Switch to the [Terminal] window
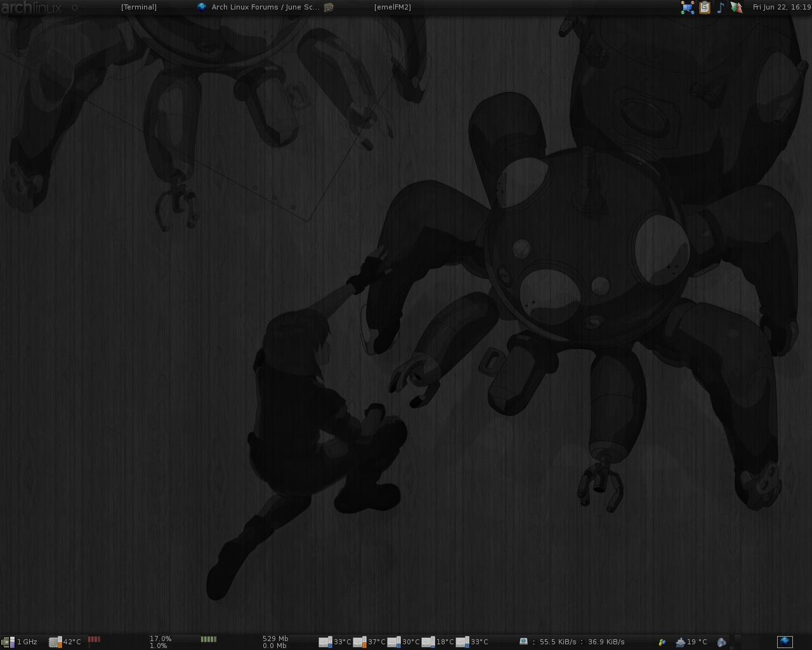This screenshot has height=650, width=812. point(138,7)
